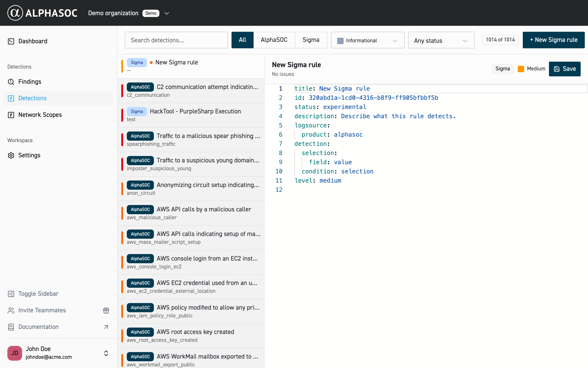This screenshot has height=368, width=588.
Task: Click the condition: selection line
Action: coord(337,171)
